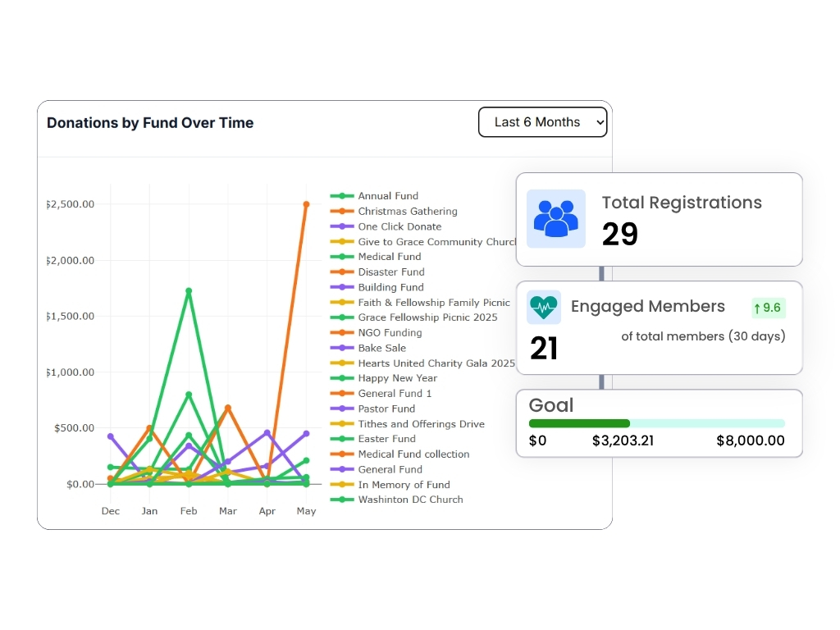The image size is (840, 630).
Task: Toggle Grace Fellowship Picnic 2025 legend
Action: 413,317
